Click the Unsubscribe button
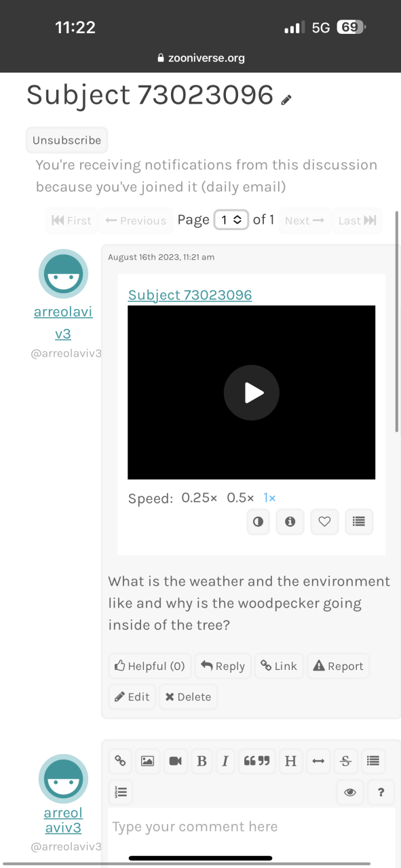The image size is (401, 868). (66, 140)
